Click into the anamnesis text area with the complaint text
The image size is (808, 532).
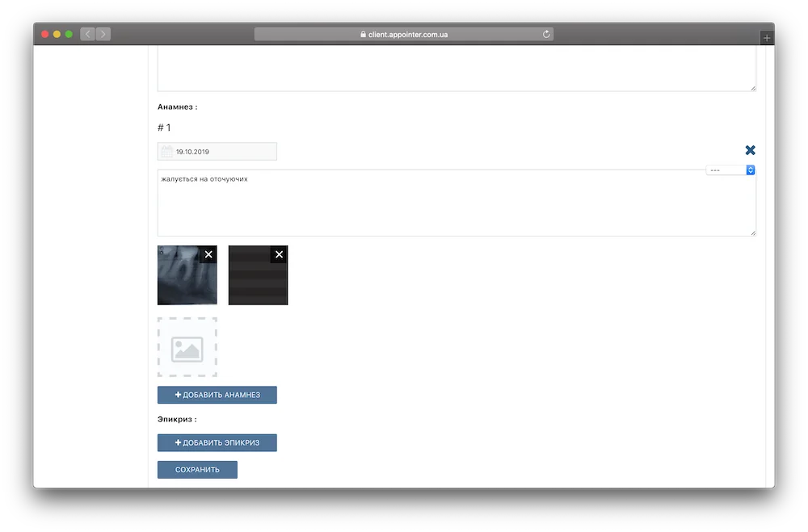pyautogui.click(x=457, y=203)
